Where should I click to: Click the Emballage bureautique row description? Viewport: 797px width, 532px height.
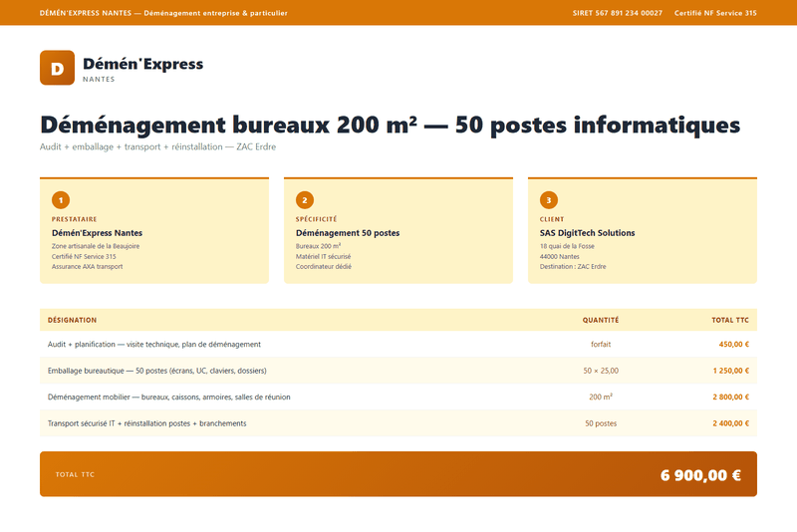[x=157, y=371]
